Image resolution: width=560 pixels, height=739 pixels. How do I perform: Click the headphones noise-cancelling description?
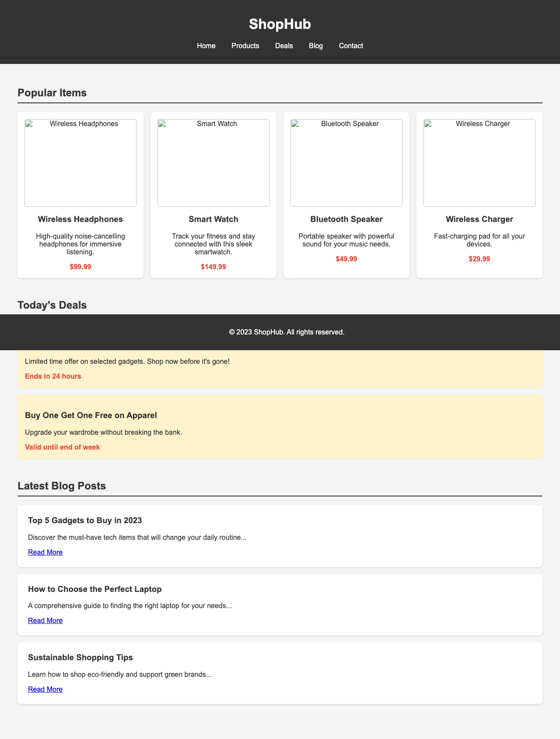[x=80, y=244]
